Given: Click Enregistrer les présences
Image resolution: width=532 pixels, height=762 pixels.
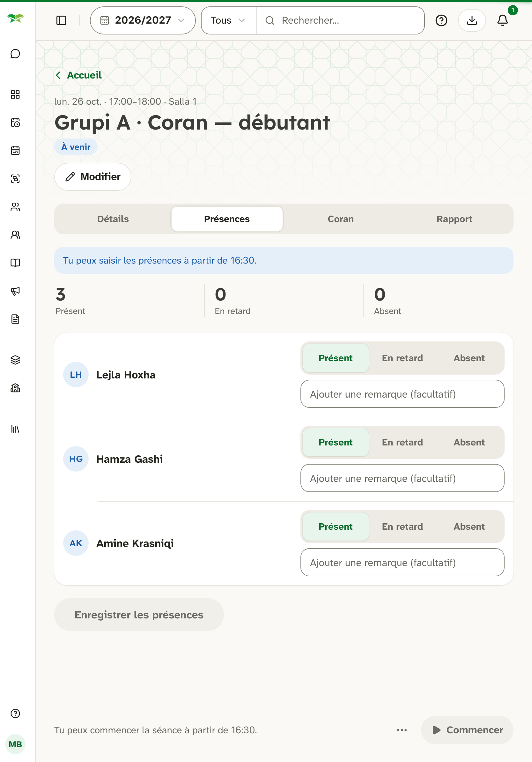Looking at the screenshot, I should (139, 615).
